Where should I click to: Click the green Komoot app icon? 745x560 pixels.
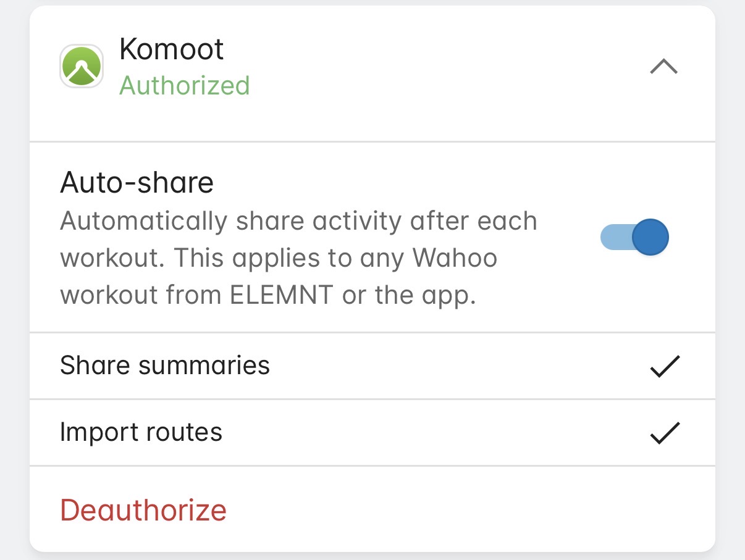[81, 66]
